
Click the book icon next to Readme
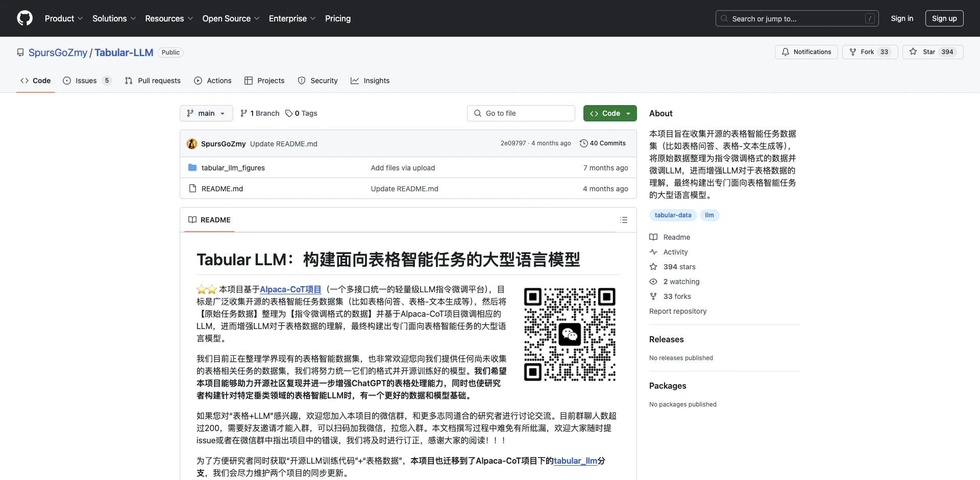pos(653,237)
